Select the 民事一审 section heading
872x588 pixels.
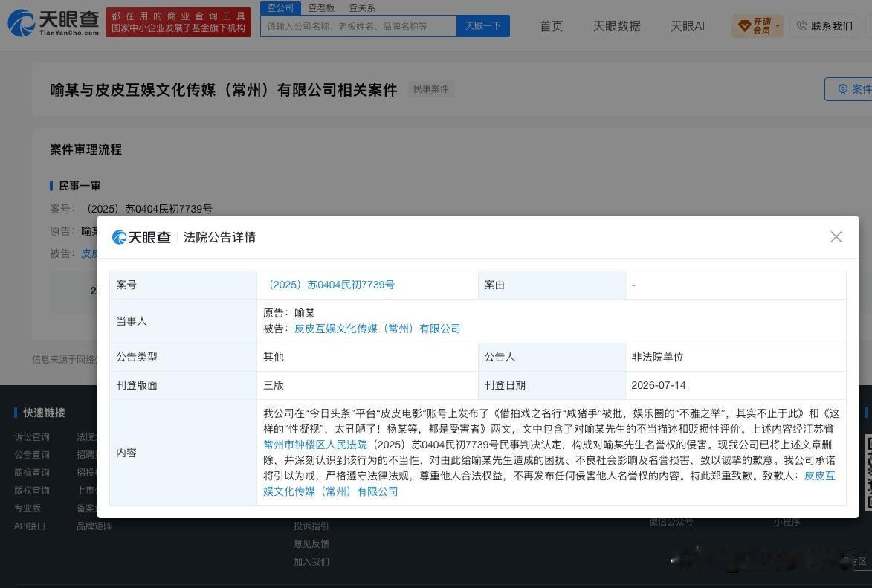pos(80,186)
